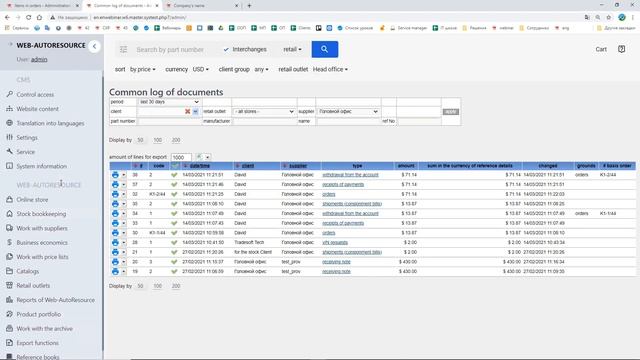Open the supplier filter dropdown
This screenshot has height=360, width=640.
click(x=348, y=111)
